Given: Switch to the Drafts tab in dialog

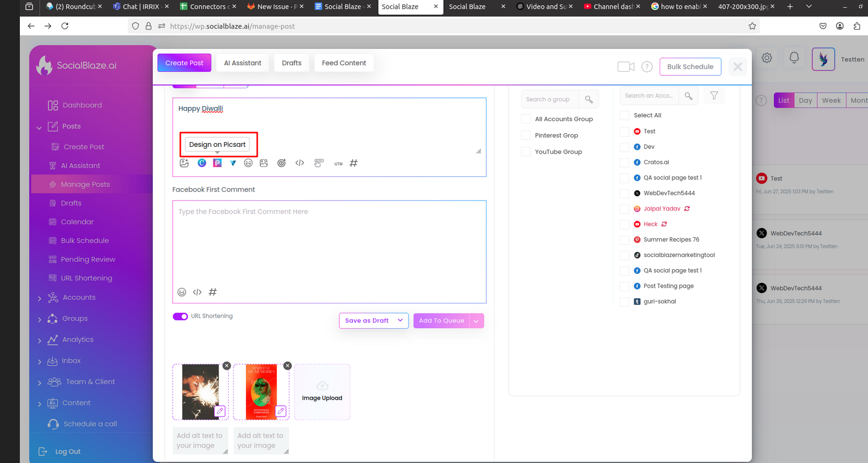Looking at the screenshot, I should point(291,63).
